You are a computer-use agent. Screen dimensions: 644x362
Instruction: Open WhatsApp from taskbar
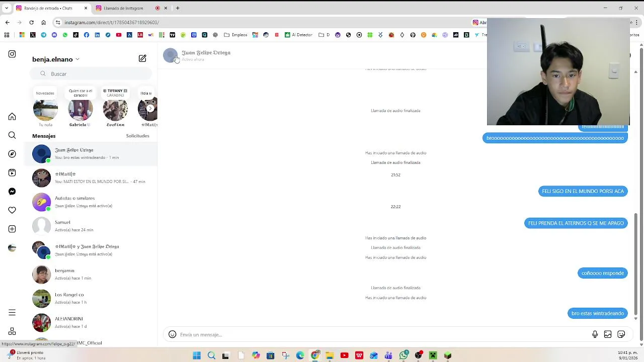[x=404, y=355]
